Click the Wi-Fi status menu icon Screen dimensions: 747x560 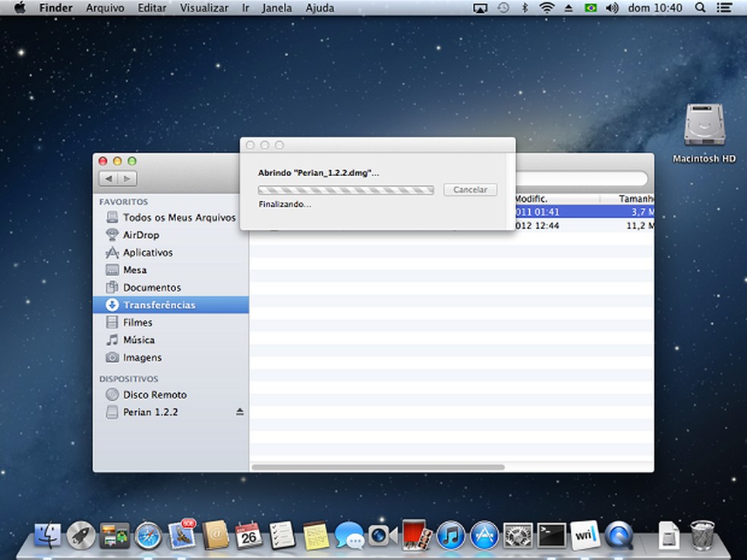pyautogui.click(x=547, y=8)
